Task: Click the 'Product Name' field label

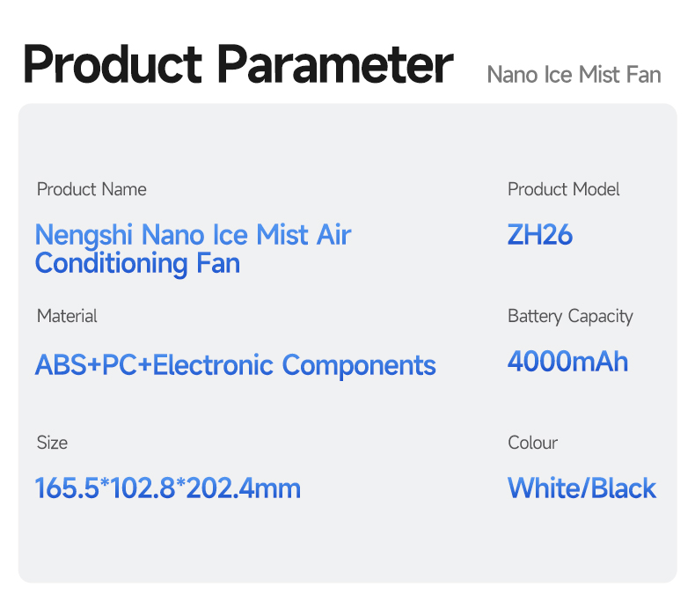Action: point(91,189)
